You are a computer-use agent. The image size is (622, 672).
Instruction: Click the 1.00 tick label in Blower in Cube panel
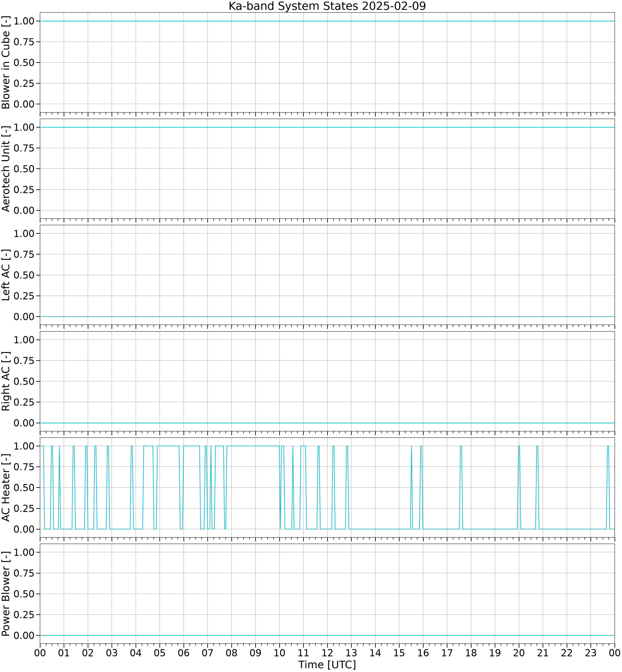click(24, 21)
